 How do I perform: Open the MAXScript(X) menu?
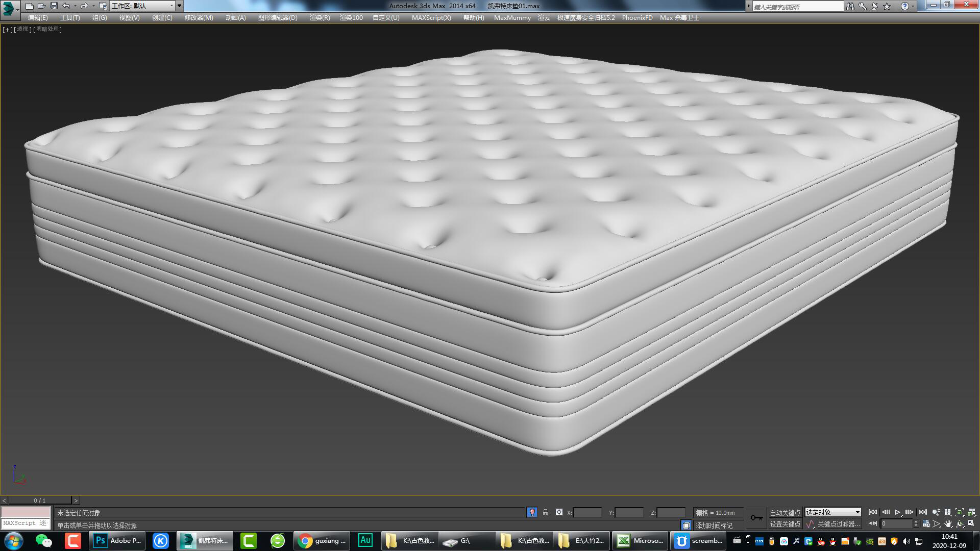[x=431, y=17]
